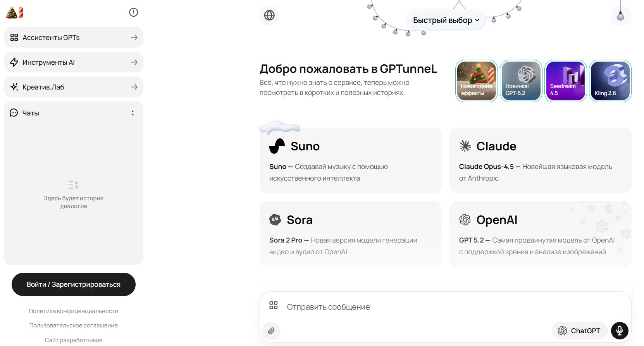Click the Добро пожаловать в GPTunneL heading
644x346 pixels.
pos(348,69)
